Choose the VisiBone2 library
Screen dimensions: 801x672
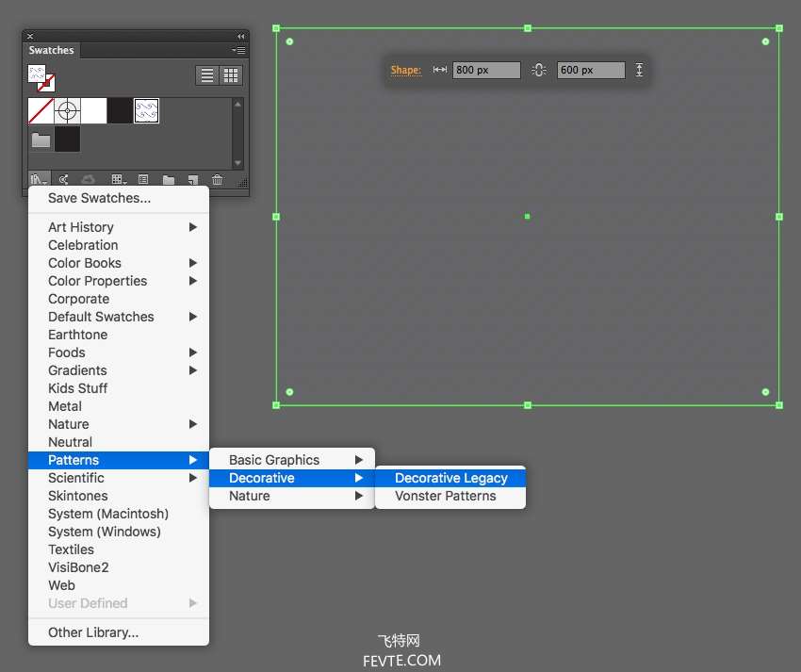[x=119, y=567]
